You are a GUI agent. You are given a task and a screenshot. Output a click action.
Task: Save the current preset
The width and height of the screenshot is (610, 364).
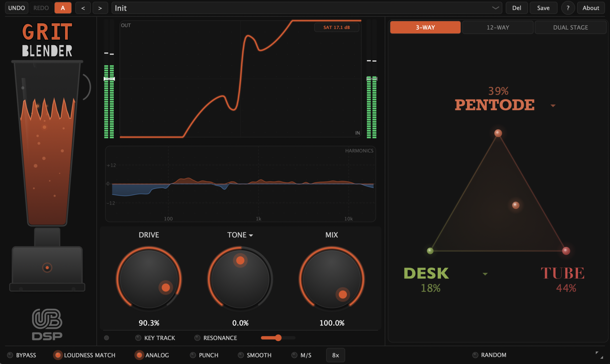(x=544, y=8)
